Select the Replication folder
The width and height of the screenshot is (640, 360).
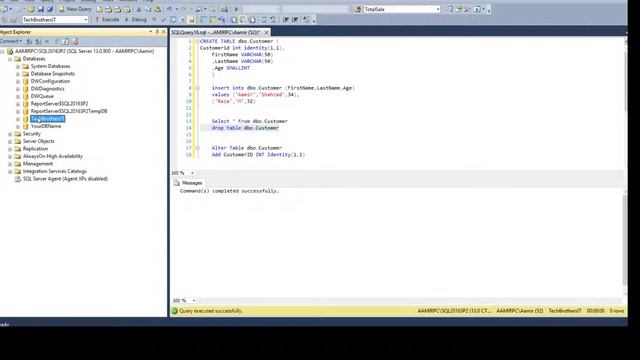pyautogui.click(x=35, y=149)
